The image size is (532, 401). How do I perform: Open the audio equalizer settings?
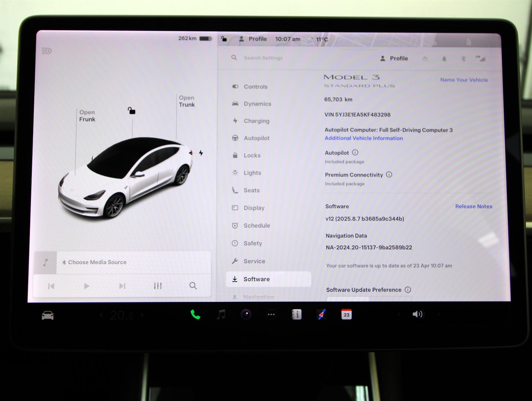pos(158,286)
